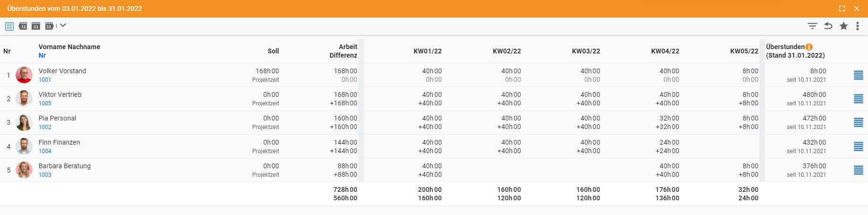Open the filter options icon

point(812,26)
